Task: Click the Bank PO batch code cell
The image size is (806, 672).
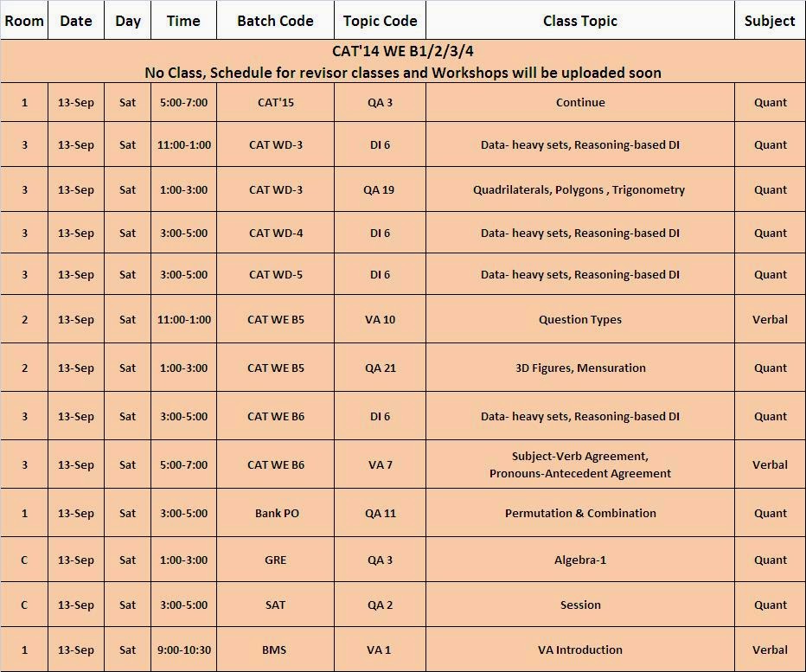Action: point(276,513)
